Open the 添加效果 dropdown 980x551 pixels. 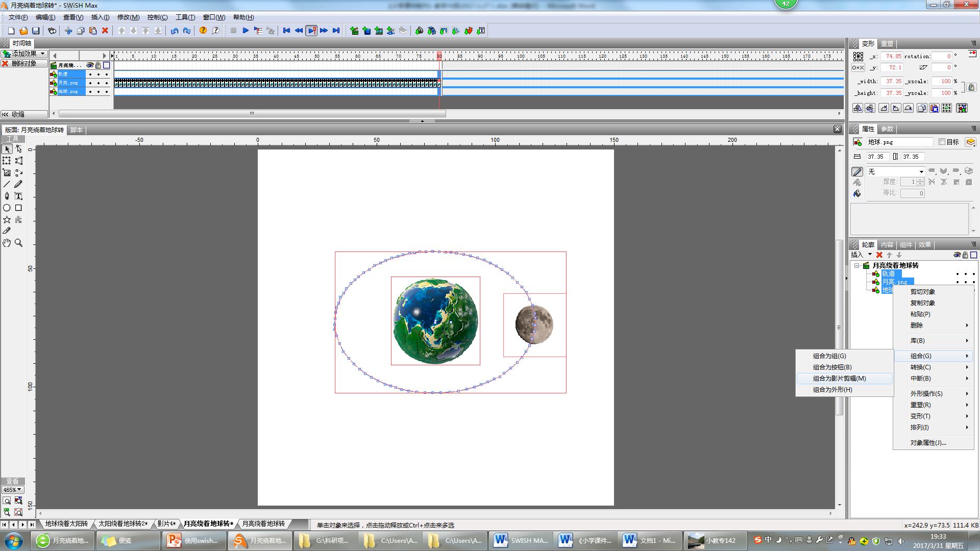coord(24,54)
